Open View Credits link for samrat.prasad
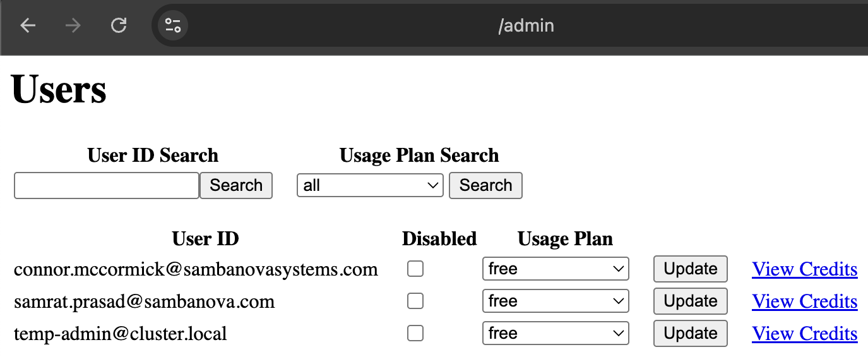Viewport: 868px width, 359px height. tap(805, 301)
